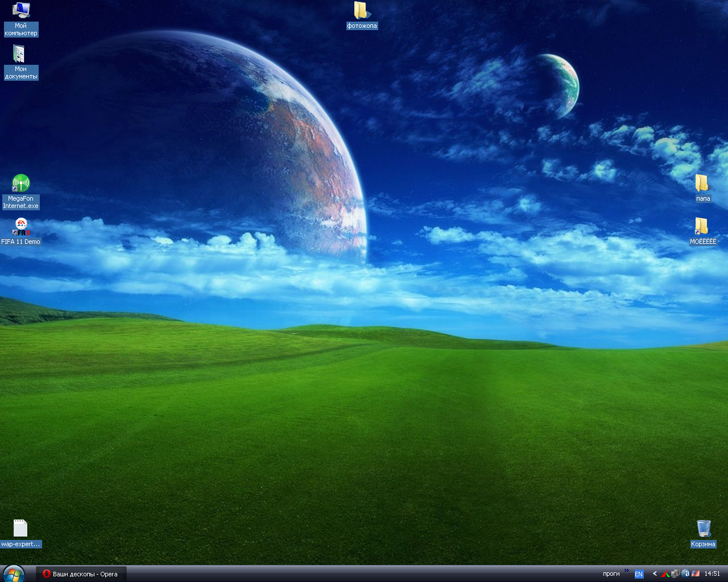Click the blue round 'a' tray icon
This screenshot has width=728, height=582.
pos(685,574)
